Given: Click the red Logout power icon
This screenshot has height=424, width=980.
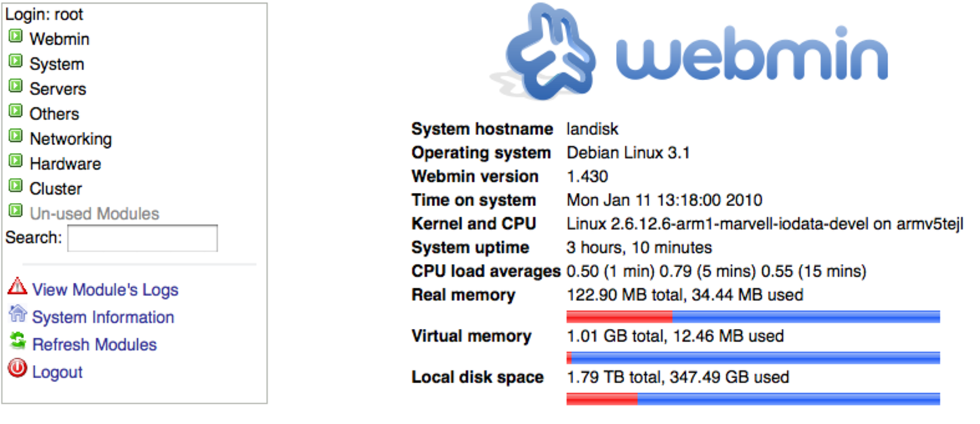Looking at the screenshot, I should [x=17, y=370].
